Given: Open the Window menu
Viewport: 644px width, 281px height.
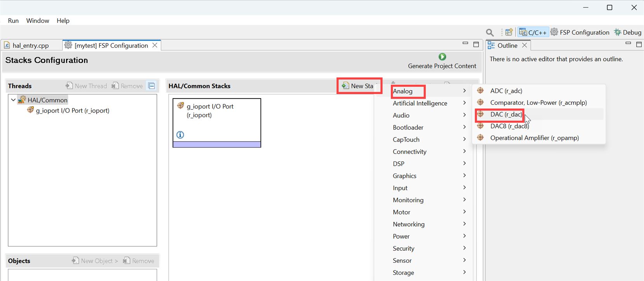Looking at the screenshot, I should pyautogui.click(x=38, y=21).
